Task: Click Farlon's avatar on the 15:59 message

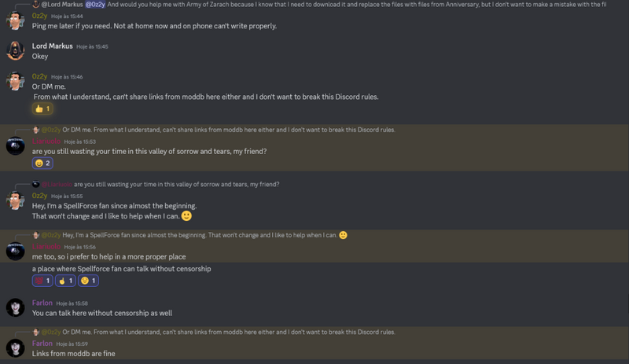Action: click(15, 347)
